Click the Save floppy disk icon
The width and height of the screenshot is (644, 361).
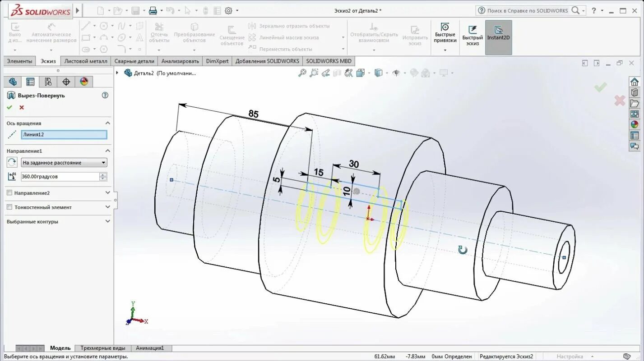tap(135, 10)
